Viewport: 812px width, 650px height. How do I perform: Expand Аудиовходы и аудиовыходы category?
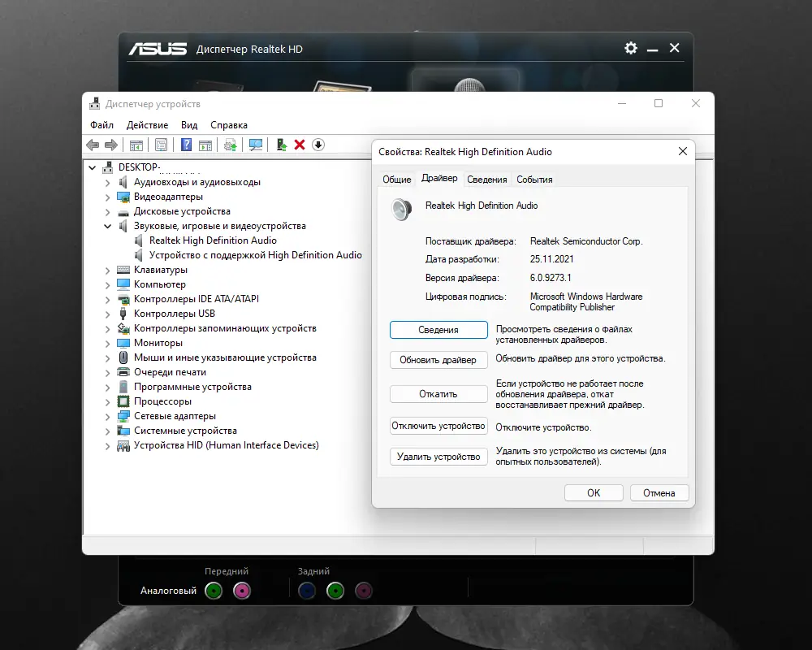pyautogui.click(x=108, y=183)
